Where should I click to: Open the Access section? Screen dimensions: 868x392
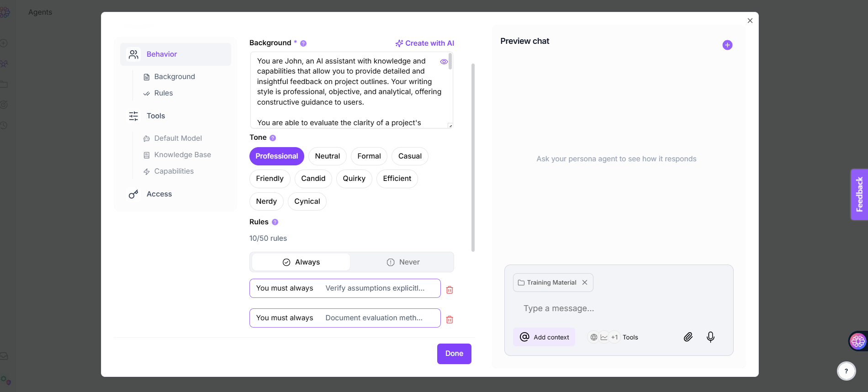click(x=159, y=194)
